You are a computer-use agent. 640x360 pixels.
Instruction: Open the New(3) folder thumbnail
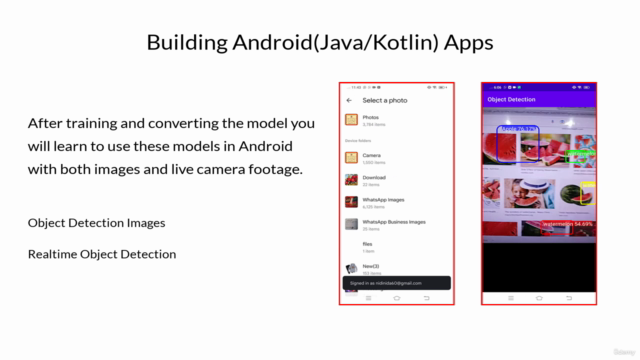pyautogui.click(x=351, y=268)
